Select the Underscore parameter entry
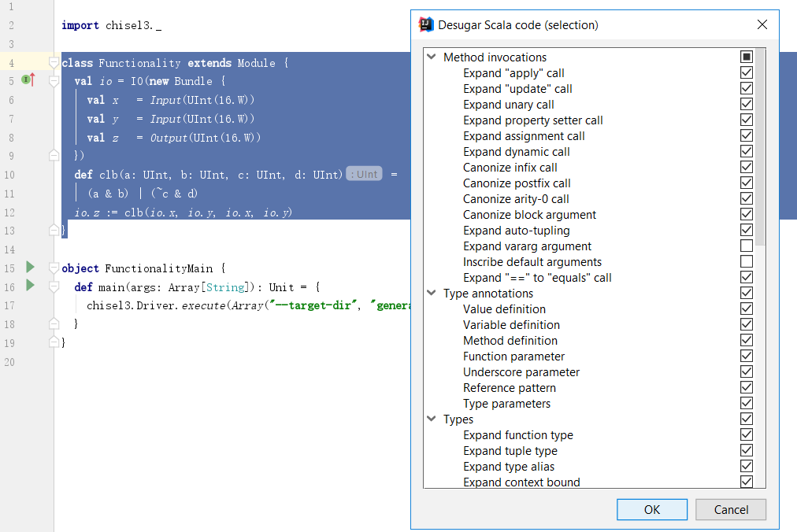Viewport: 797px width, 532px height. [521, 371]
